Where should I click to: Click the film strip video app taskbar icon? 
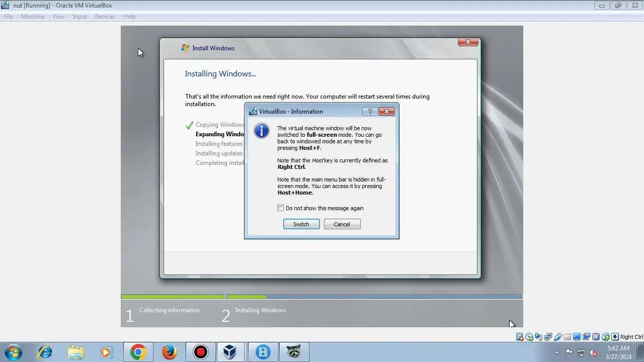tap(263, 352)
